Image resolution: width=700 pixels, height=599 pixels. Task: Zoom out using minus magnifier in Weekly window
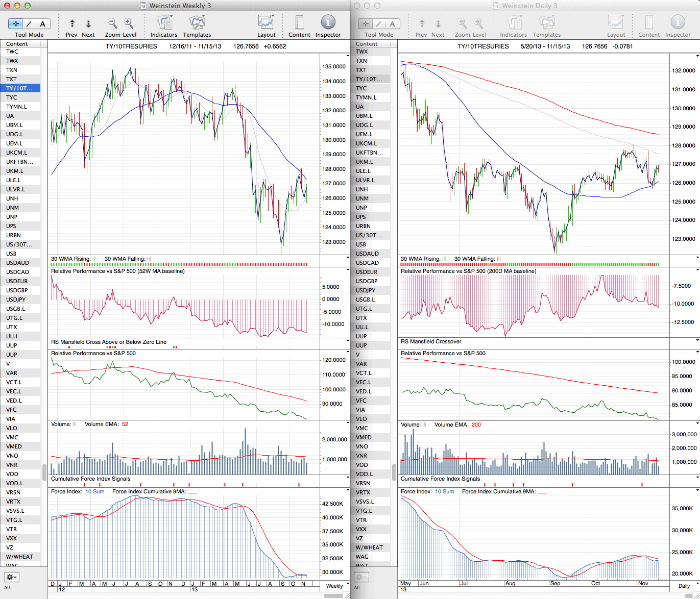[112, 23]
